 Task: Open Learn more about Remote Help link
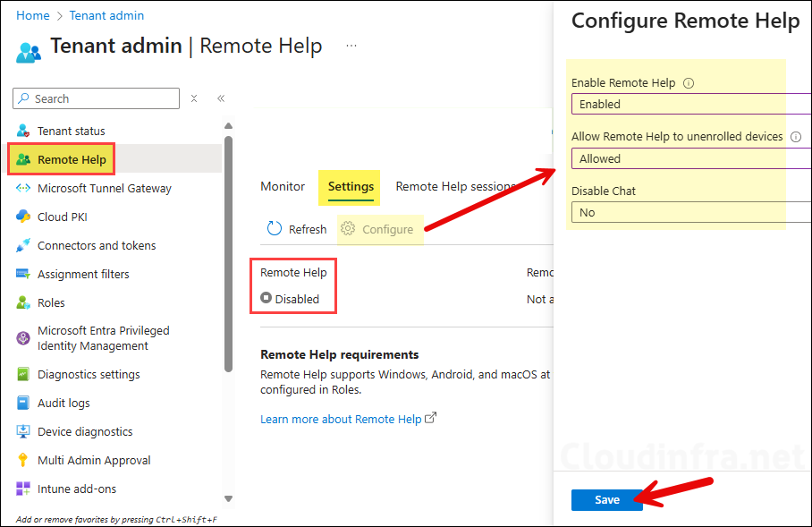341,419
